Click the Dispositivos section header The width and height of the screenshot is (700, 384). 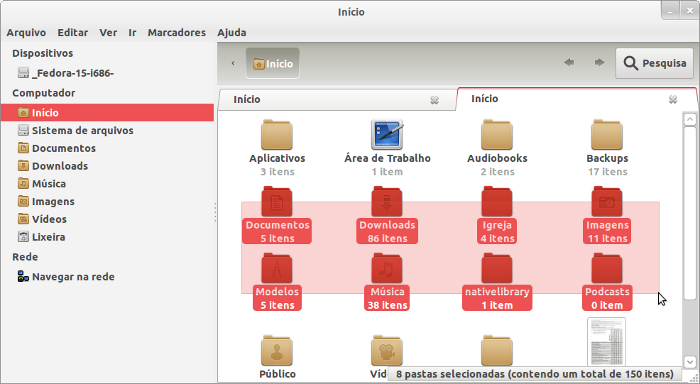pyautogui.click(x=42, y=53)
